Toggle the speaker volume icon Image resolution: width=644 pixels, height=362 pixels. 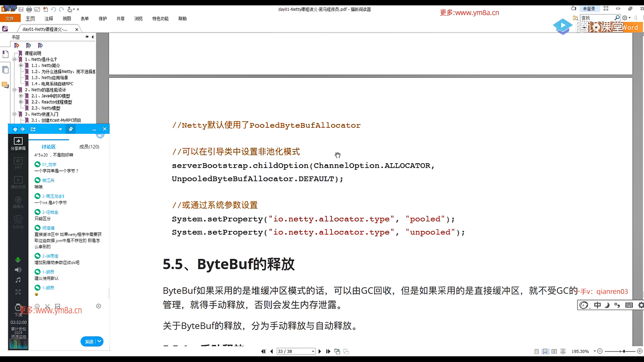click(x=18, y=270)
